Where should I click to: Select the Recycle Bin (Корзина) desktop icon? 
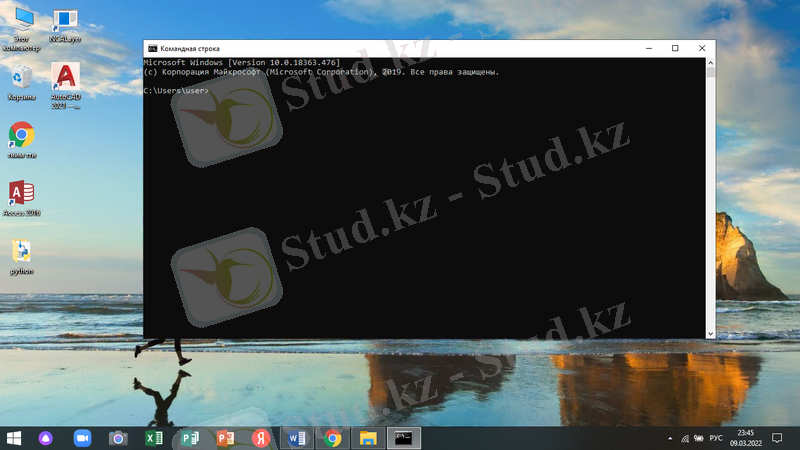click(21, 83)
